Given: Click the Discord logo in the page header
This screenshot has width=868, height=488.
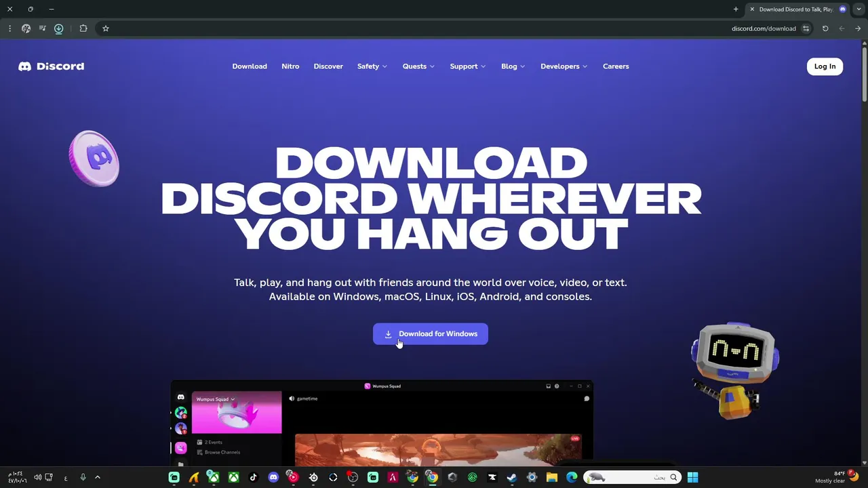Looking at the screenshot, I should [51, 66].
